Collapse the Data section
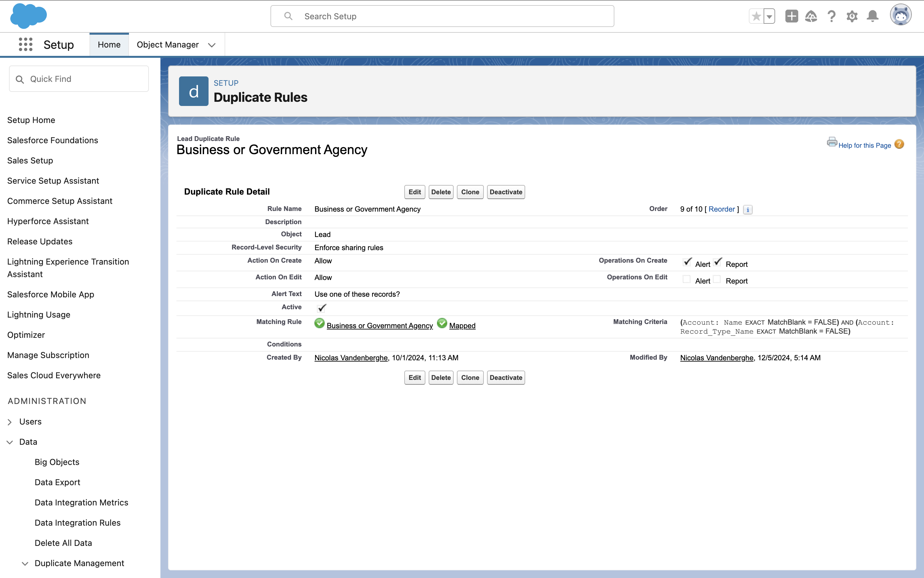Viewport: 924px width, 578px height. point(10,442)
